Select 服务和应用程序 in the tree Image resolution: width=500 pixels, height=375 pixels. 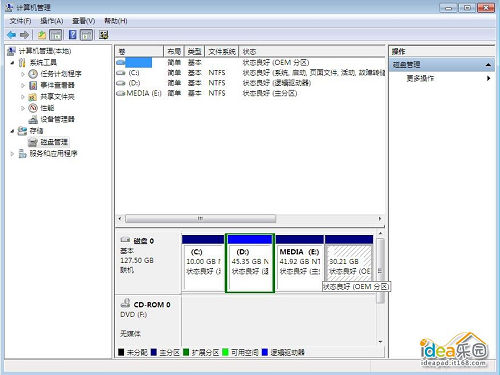point(53,153)
